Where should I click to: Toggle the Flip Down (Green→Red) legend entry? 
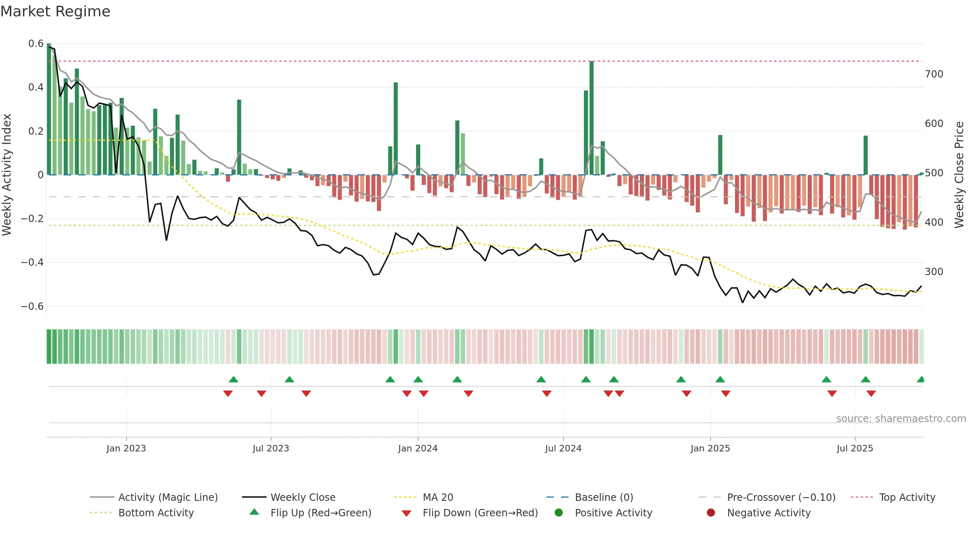(x=470, y=513)
